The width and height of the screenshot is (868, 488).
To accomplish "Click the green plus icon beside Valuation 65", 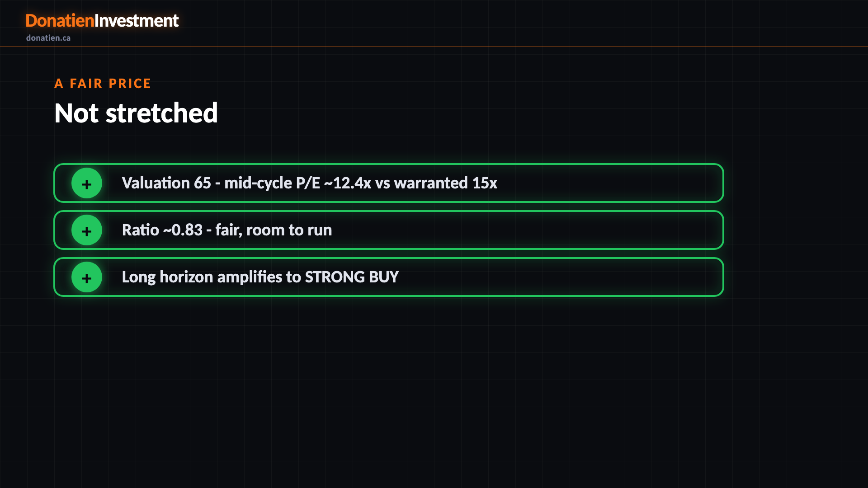I will pos(87,183).
